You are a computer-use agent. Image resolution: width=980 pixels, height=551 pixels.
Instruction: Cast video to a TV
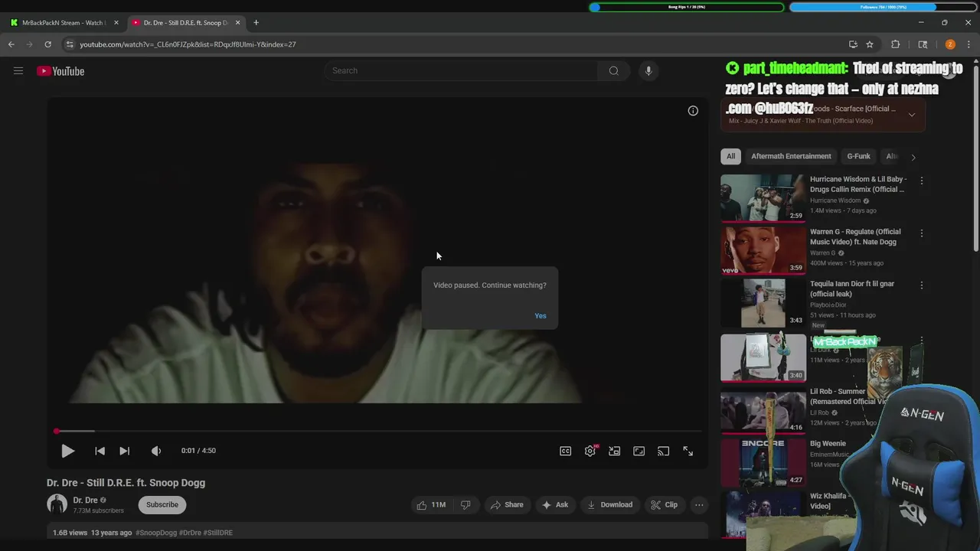[x=663, y=451]
